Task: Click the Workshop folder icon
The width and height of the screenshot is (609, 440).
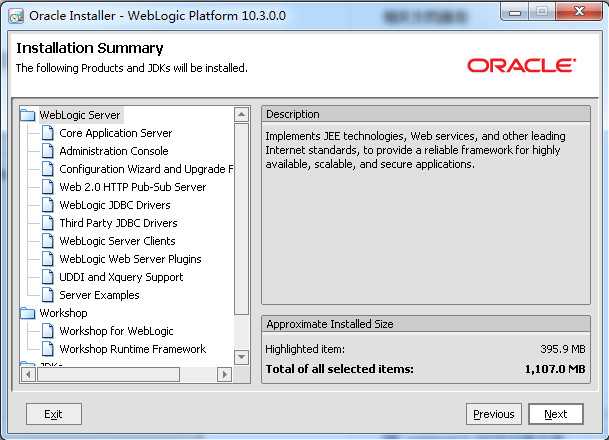Action: pyautogui.click(x=28, y=313)
